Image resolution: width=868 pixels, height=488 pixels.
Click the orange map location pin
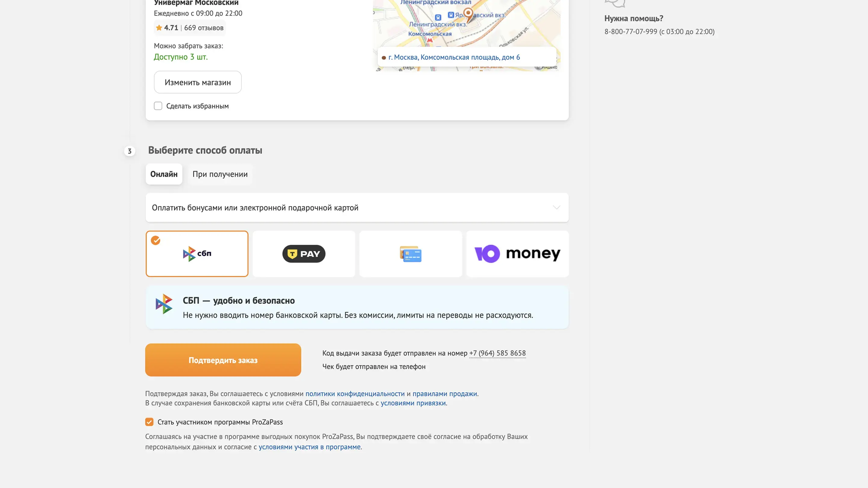tap(468, 14)
